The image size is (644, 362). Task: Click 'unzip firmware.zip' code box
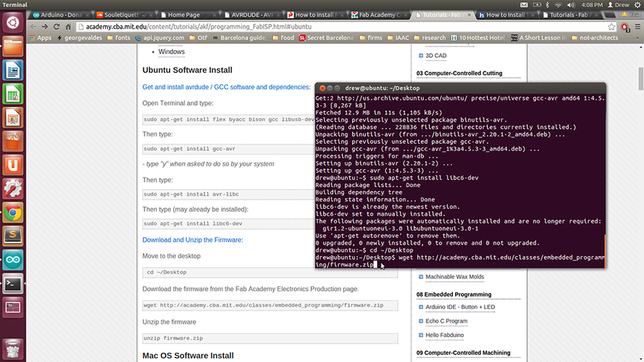tap(270, 338)
